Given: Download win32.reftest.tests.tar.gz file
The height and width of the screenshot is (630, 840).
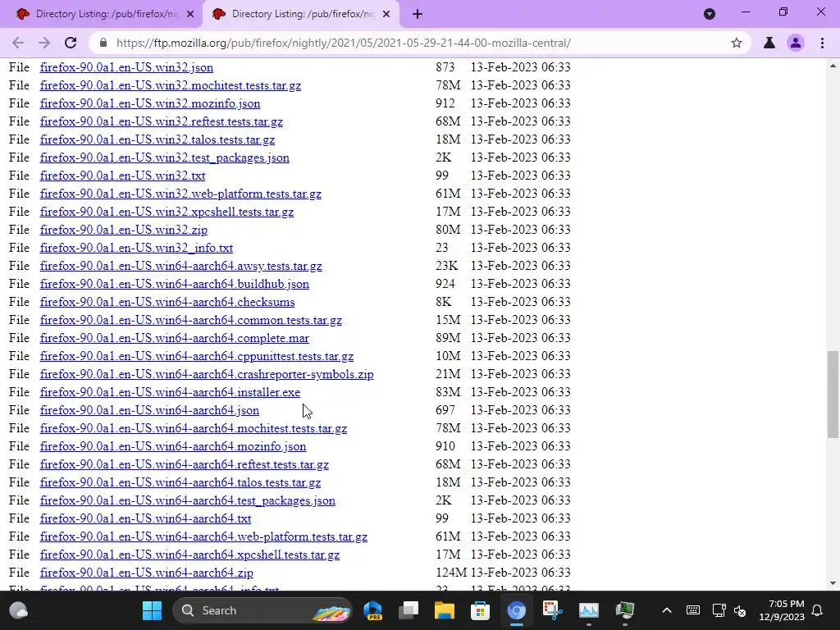Looking at the screenshot, I should coord(162,121).
